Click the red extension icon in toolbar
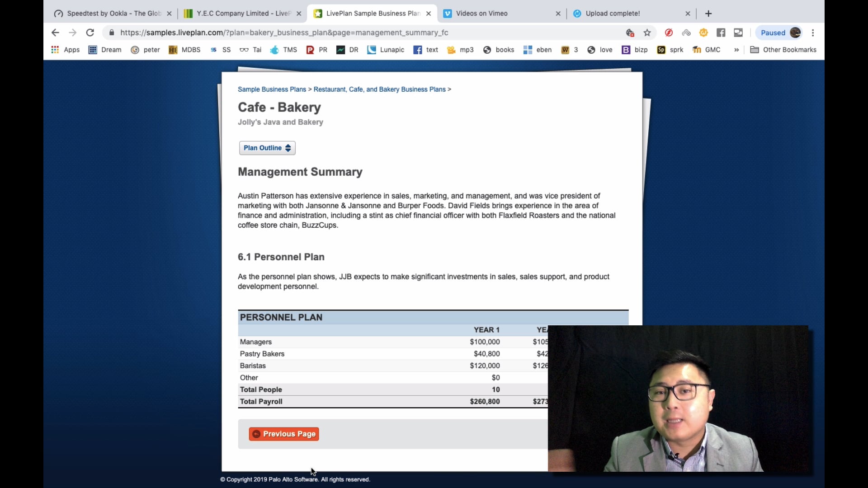868x488 pixels. (669, 33)
